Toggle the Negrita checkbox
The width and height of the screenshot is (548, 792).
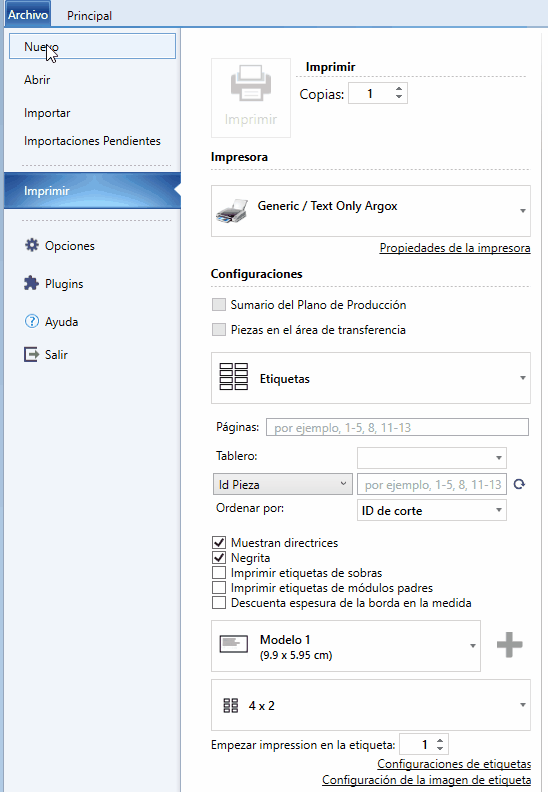click(x=219, y=558)
